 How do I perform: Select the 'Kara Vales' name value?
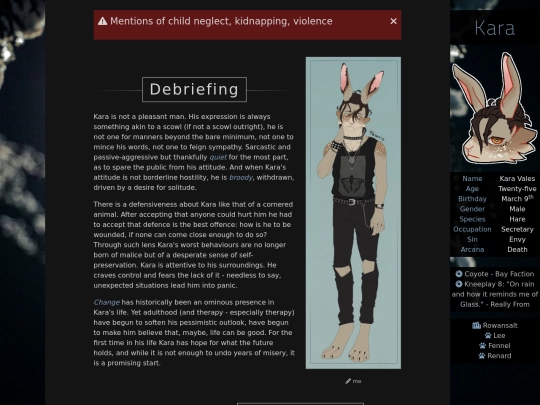coord(517,179)
